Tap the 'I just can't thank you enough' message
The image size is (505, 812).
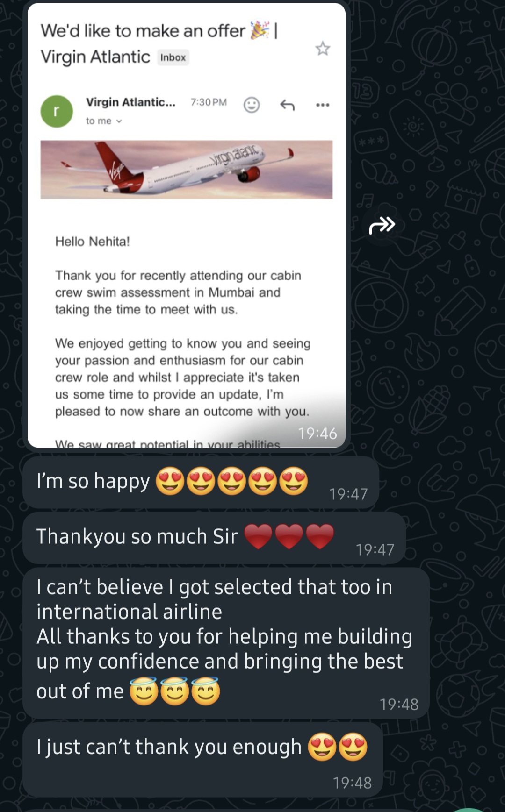[203, 760]
